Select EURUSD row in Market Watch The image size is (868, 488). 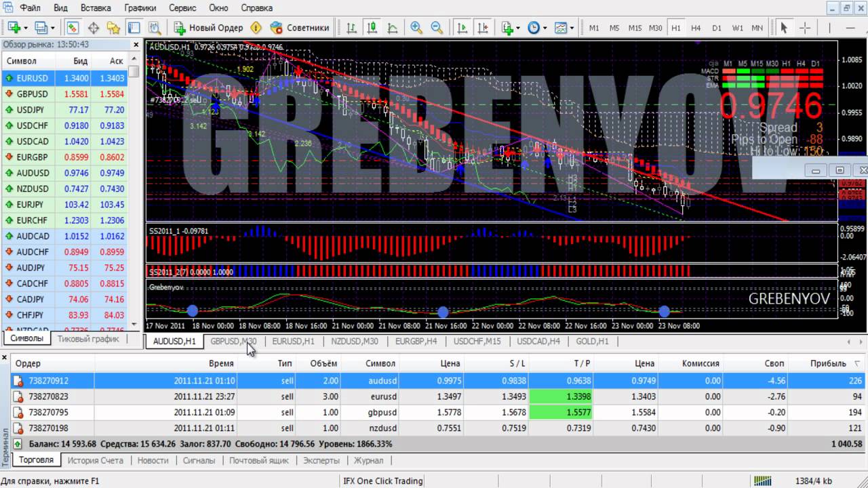pyautogui.click(x=64, y=79)
